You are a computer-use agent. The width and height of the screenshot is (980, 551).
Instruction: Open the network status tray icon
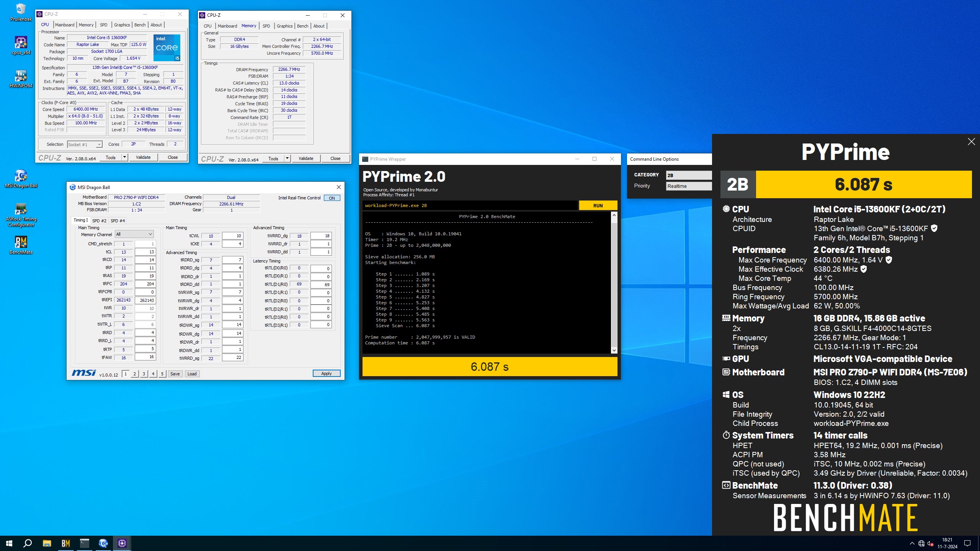(x=921, y=543)
